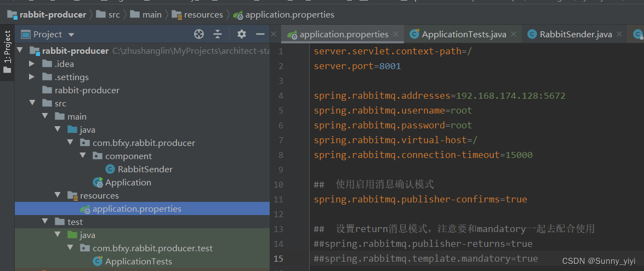Click server.port=8001 line in editor
The width and height of the screenshot is (644, 271).
[357, 66]
